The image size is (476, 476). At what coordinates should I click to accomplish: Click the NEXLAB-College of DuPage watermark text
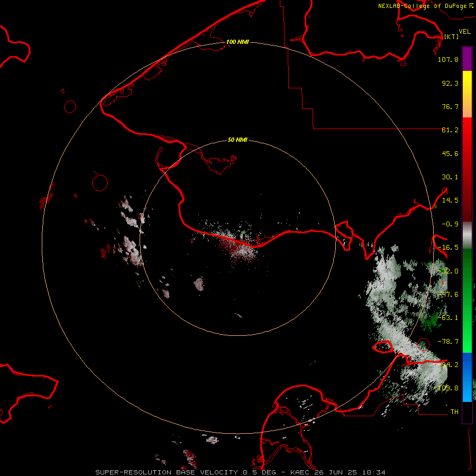pos(422,6)
